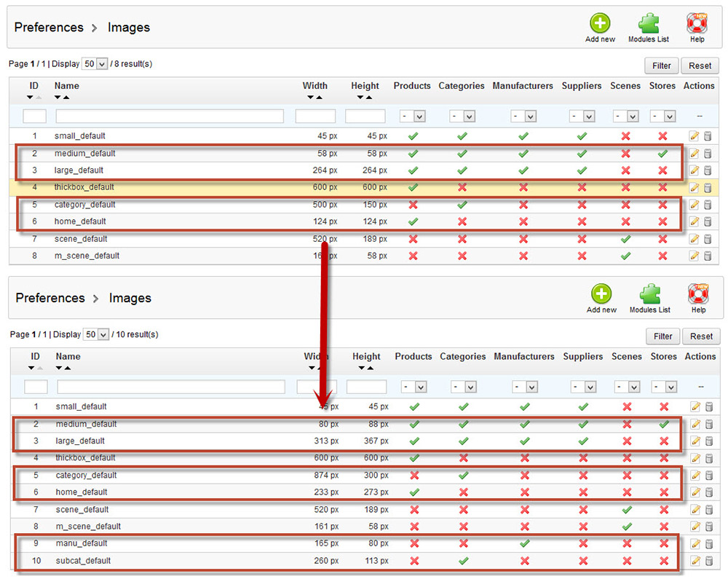This screenshot has width=728, height=579.
Task: Open the Categories filter dropdown in the 8-result list
Action: point(462,116)
